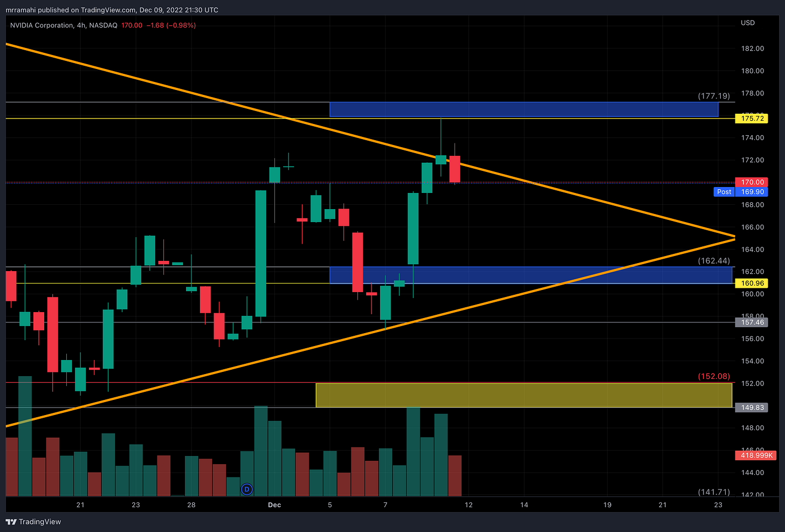785x532 pixels.
Task: Click the red (152.08) level annotation
Action: pyautogui.click(x=714, y=376)
